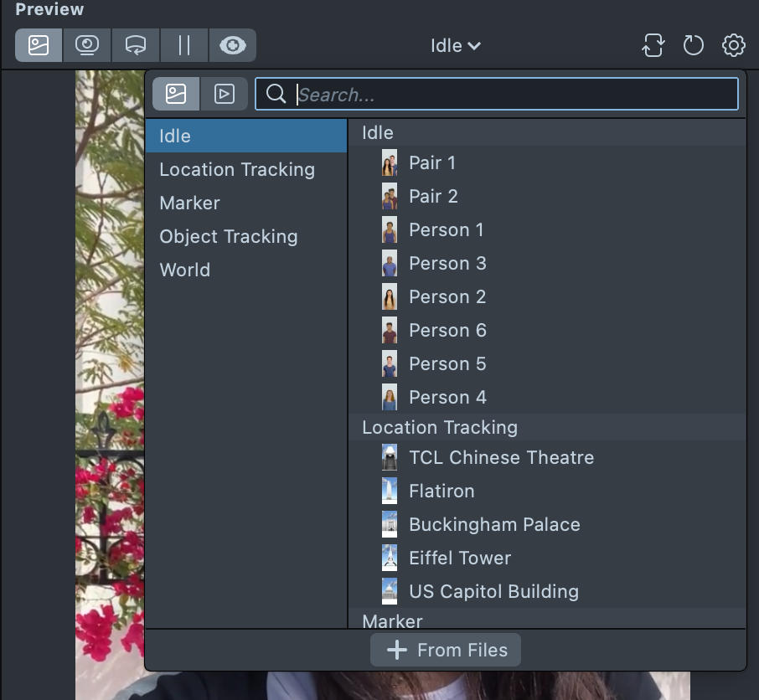The image size is (759, 700).
Task: Switch preview to webcam input
Action: [x=87, y=45]
